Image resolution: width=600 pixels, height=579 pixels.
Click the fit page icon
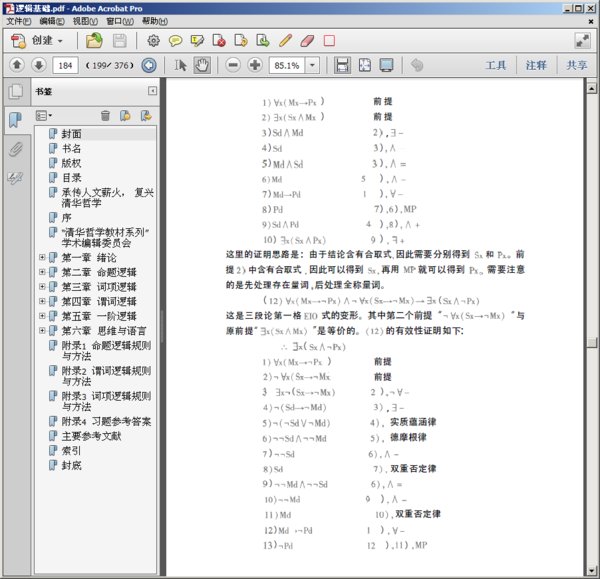click(365, 65)
